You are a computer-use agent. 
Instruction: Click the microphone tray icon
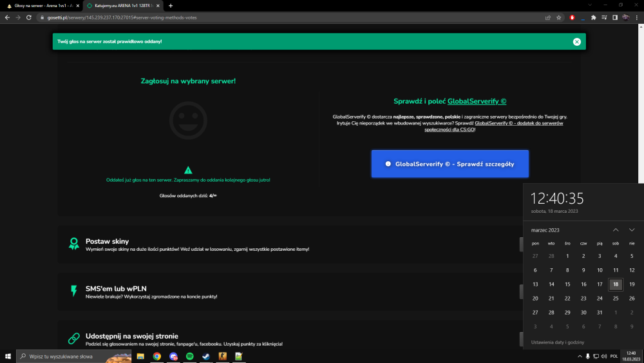tap(588, 357)
